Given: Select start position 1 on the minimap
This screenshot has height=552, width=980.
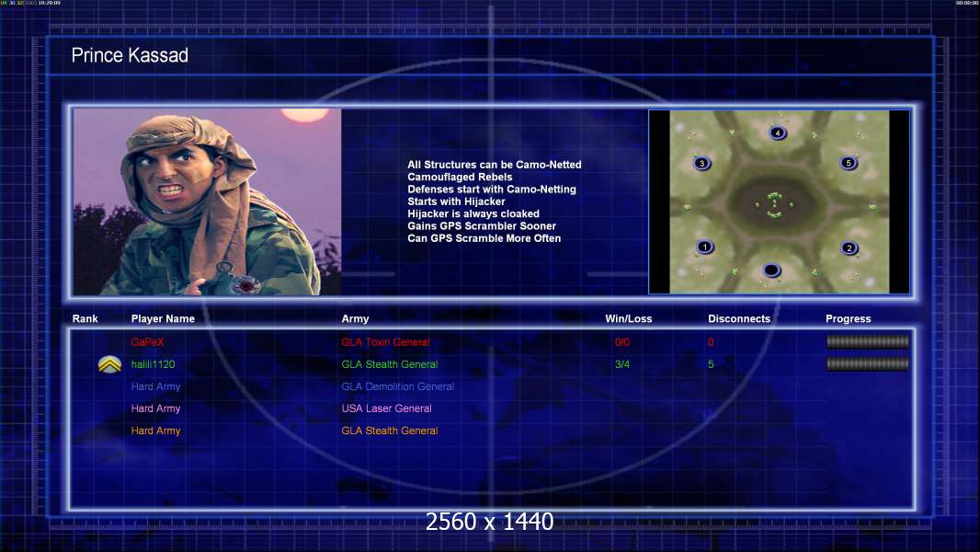Looking at the screenshot, I should point(704,247).
